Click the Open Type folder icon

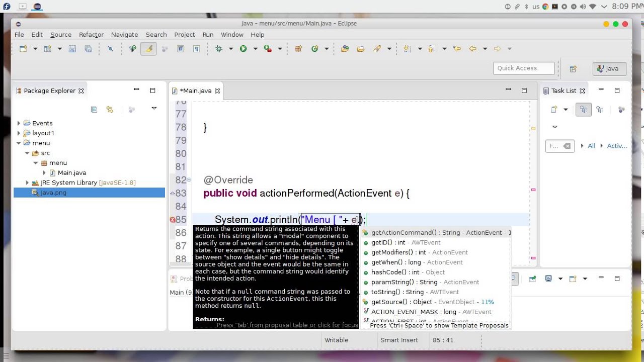coord(345,49)
